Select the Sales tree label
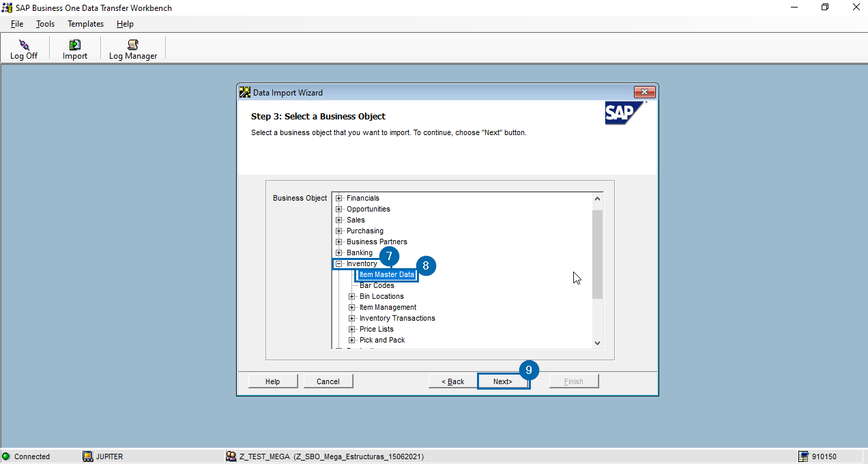868x464 pixels. point(356,220)
